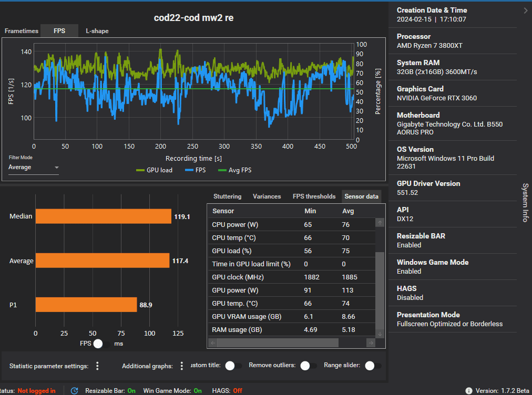Select the Sensor data tab
The image size is (532, 395).
(x=361, y=196)
